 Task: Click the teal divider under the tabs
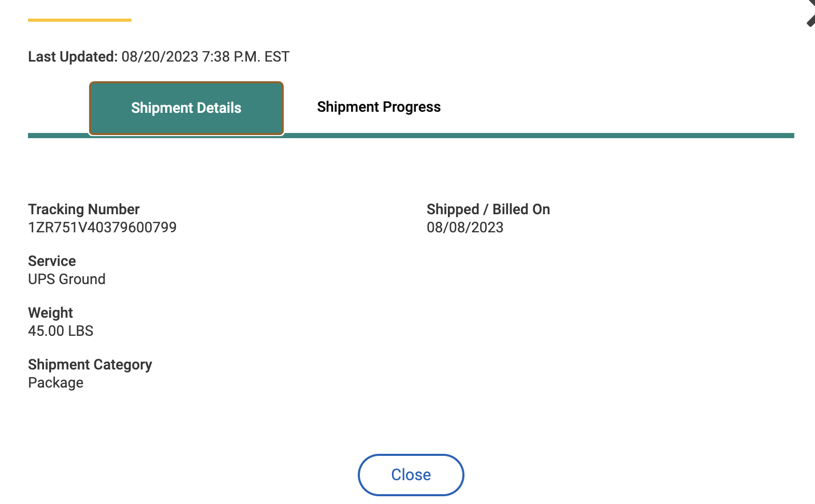pos(411,136)
